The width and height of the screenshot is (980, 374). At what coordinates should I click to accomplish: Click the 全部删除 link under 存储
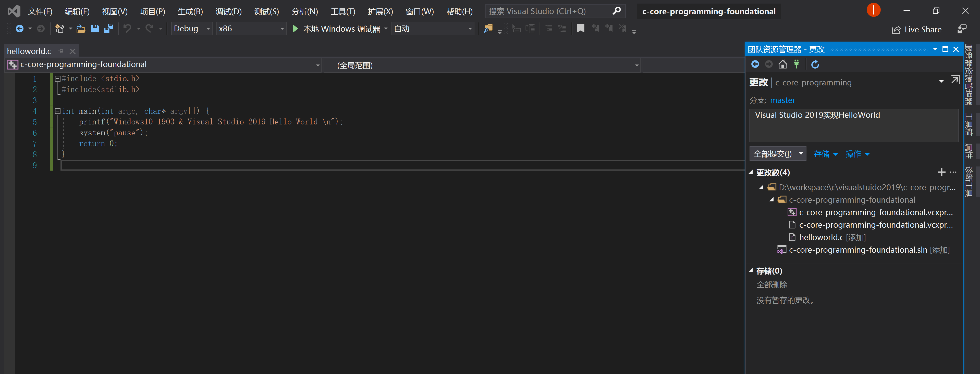click(771, 284)
